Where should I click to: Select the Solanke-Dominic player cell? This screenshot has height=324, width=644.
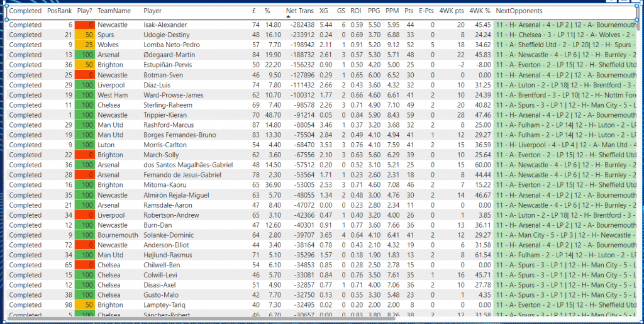(x=169, y=235)
